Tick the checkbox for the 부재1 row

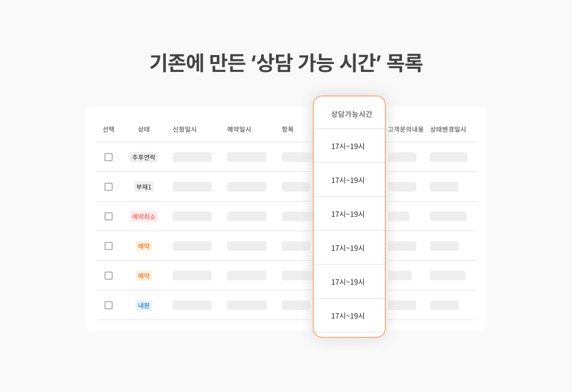click(109, 187)
